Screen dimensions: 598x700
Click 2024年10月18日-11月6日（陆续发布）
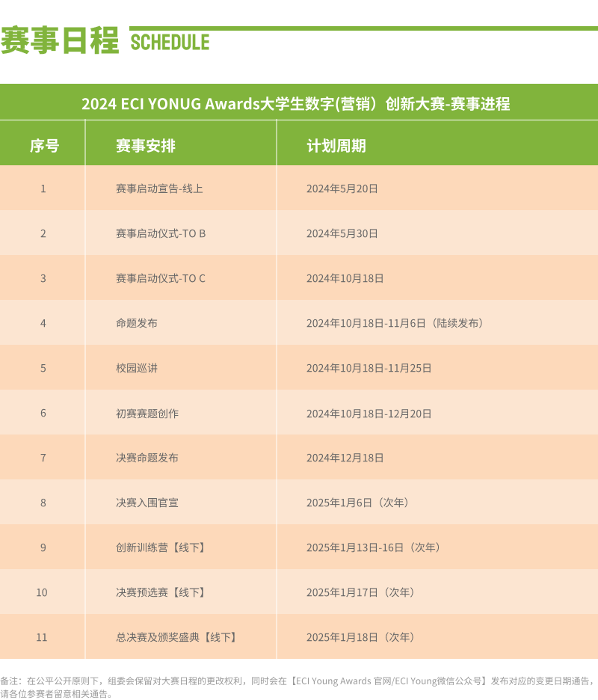coord(395,323)
